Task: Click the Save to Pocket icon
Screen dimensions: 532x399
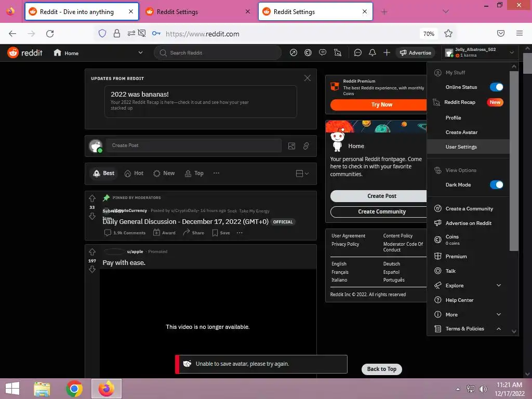Action: click(501, 33)
